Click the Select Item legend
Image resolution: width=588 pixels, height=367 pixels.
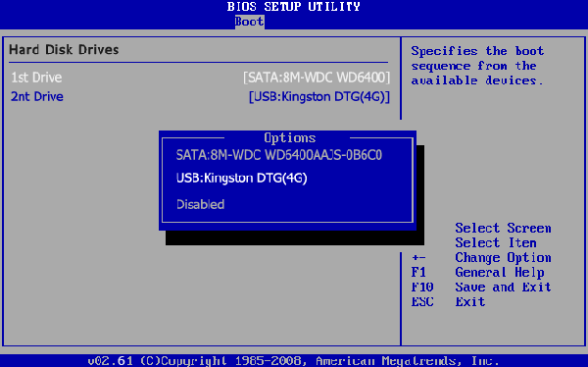click(x=496, y=242)
